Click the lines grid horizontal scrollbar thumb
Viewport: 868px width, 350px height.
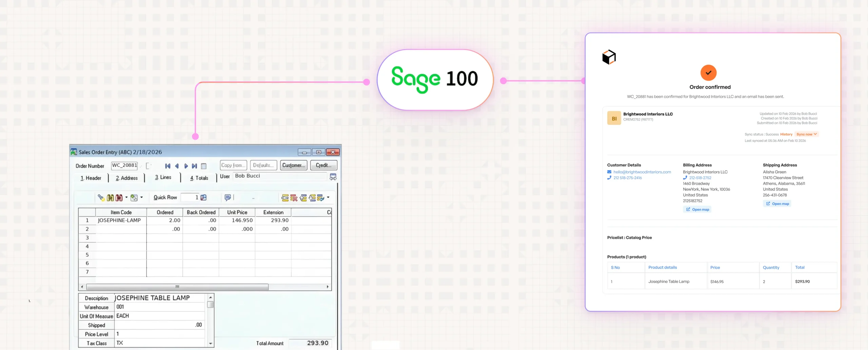coord(178,287)
